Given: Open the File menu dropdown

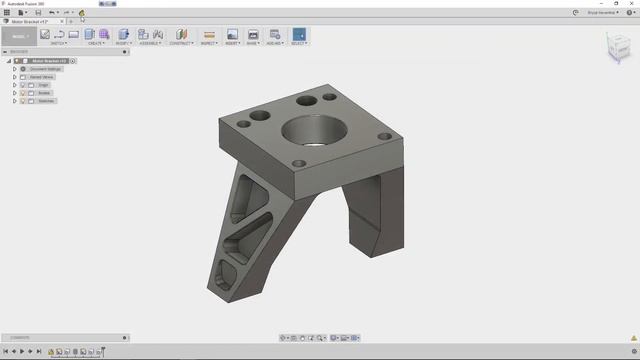Looking at the screenshot, I should [x=22, y=13].
